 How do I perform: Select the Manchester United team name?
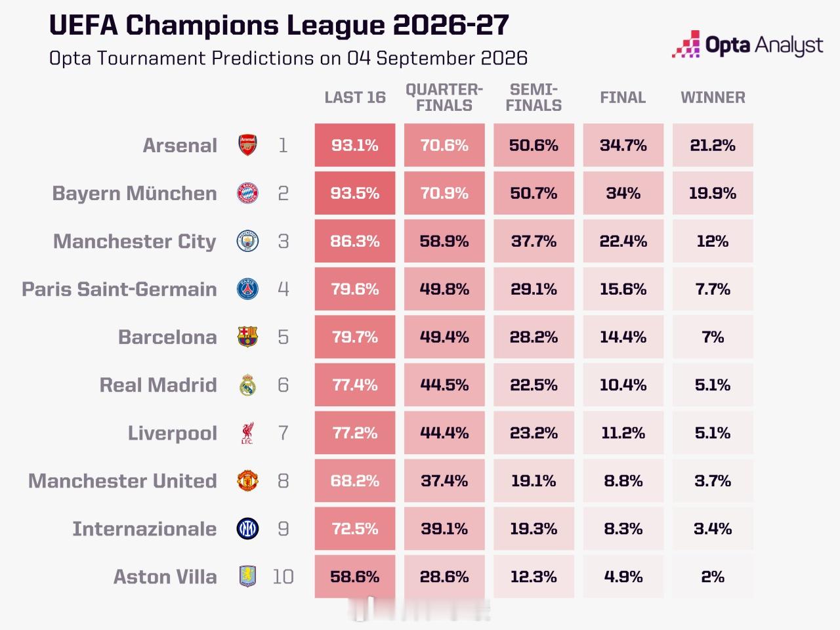coord(123,481)
